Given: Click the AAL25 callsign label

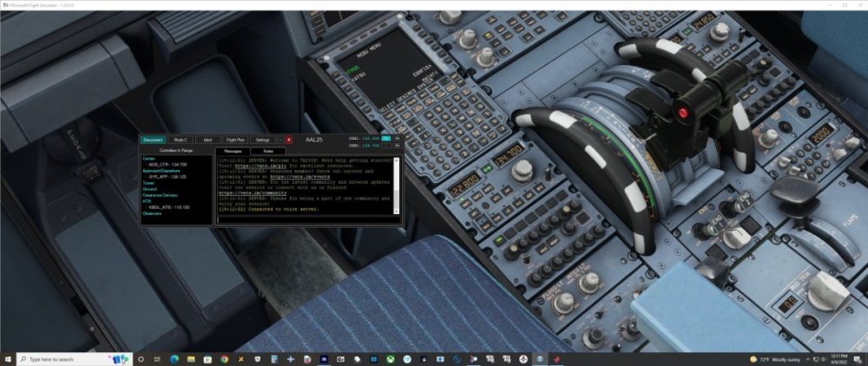Looking at the screenshot, I should pos(314,141).
